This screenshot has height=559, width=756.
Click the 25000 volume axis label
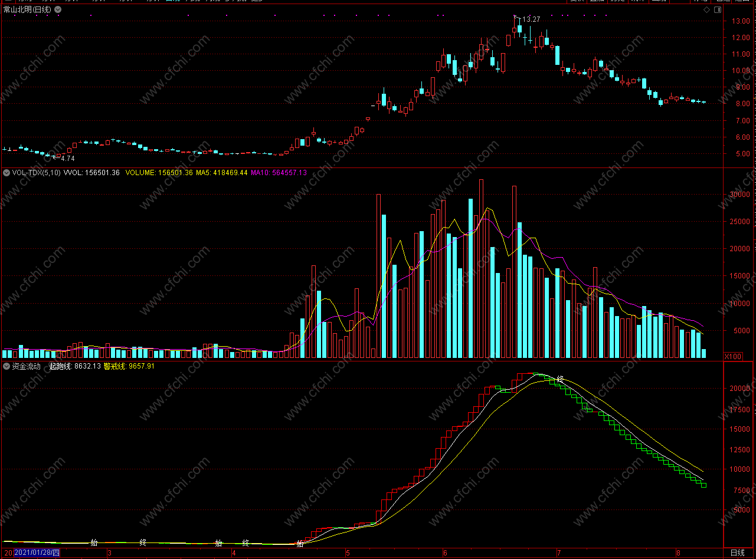pos(741,222)
